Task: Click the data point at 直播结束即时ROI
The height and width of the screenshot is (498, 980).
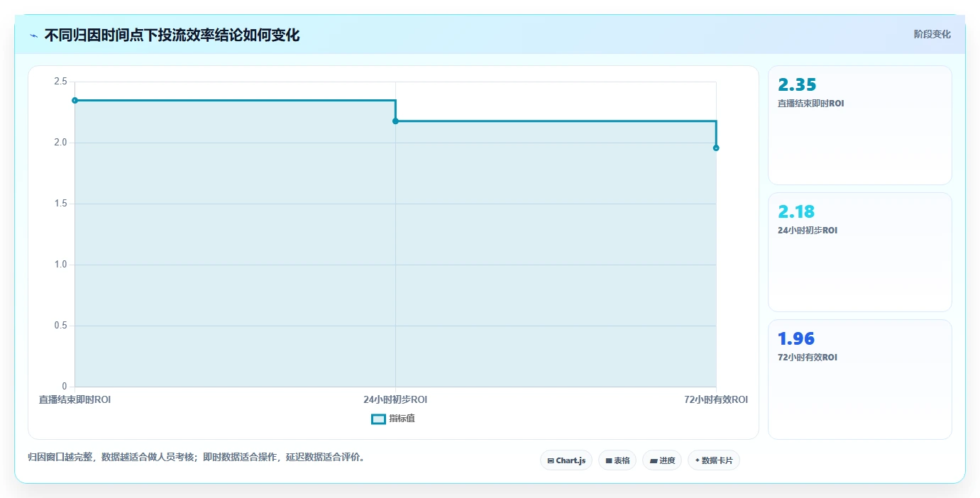Action: [x=75, y=100]
